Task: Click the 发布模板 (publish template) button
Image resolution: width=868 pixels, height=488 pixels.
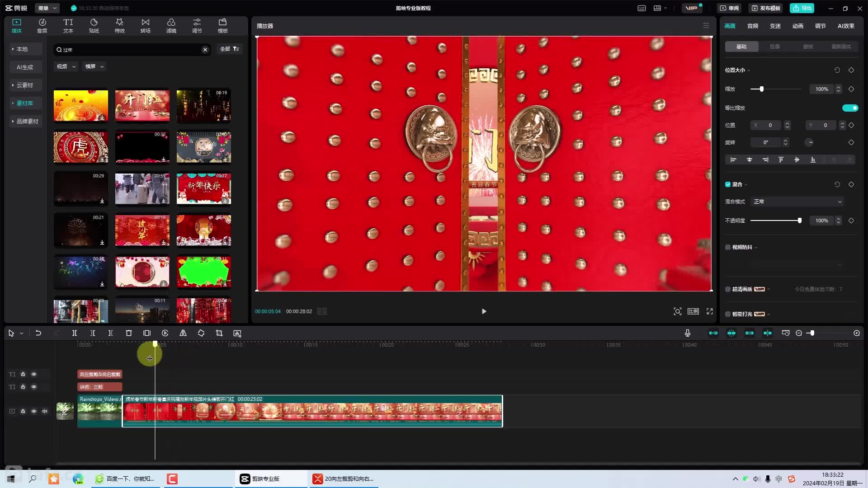Action: point(766,8)
